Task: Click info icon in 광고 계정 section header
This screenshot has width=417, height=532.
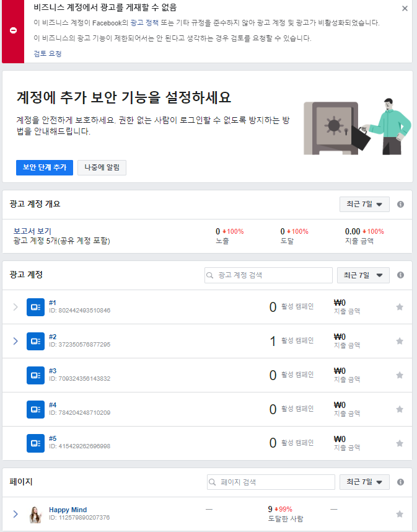Action: point(400,275)
